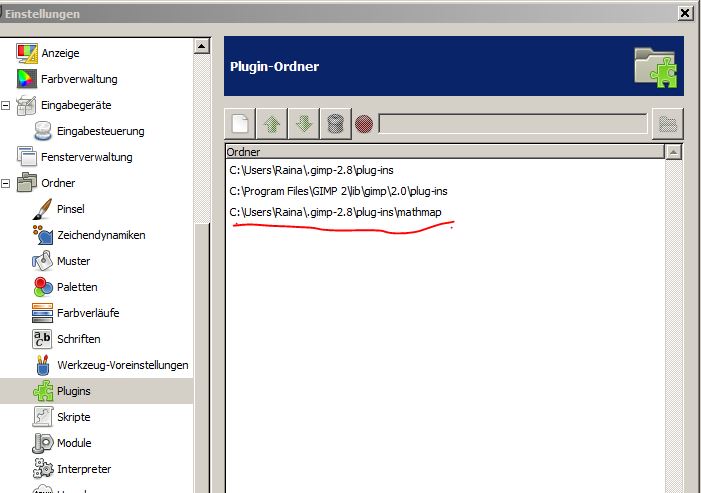Open Skripte folder settings
Viewport: 701px width, 493px height.
[x=74, y=417]
